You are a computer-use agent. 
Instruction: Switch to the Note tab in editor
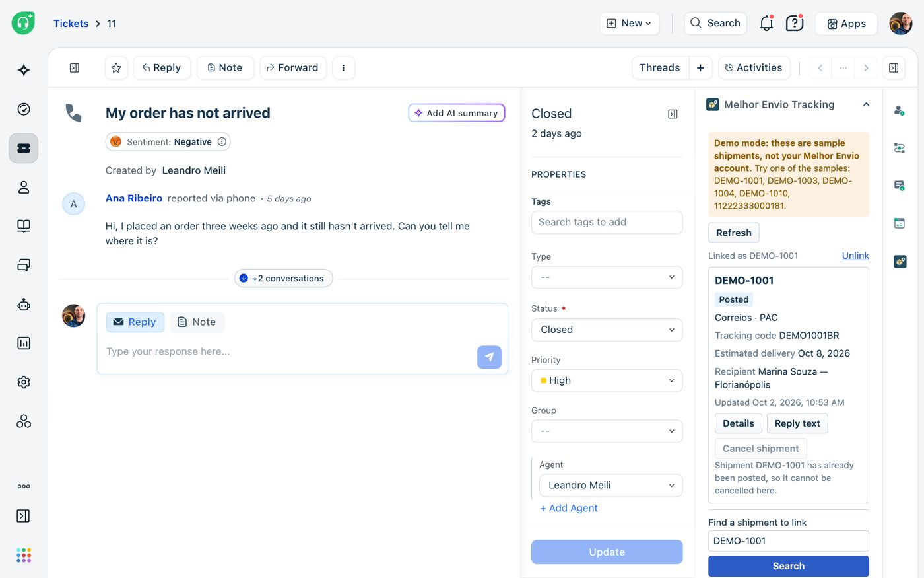[197, 322]
